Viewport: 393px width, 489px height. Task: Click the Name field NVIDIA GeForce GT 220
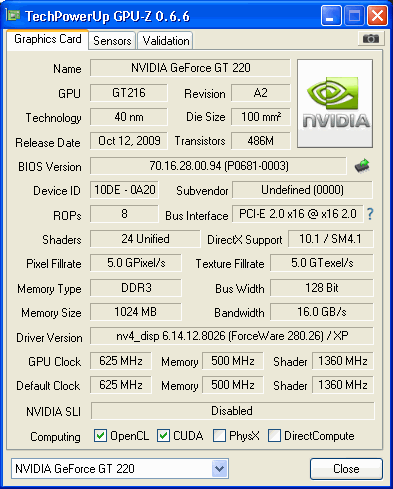[190, 68]
